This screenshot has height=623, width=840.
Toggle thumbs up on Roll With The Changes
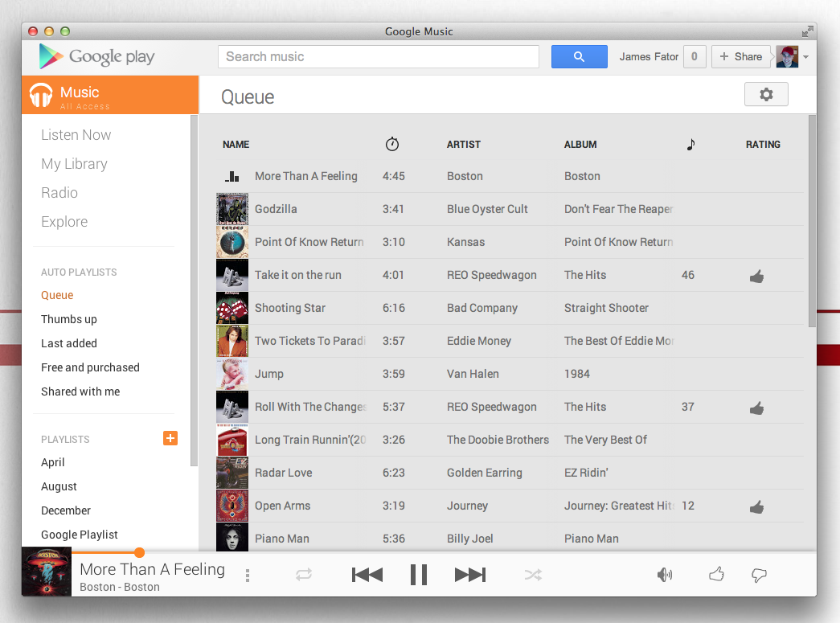[x=757, y=408]
